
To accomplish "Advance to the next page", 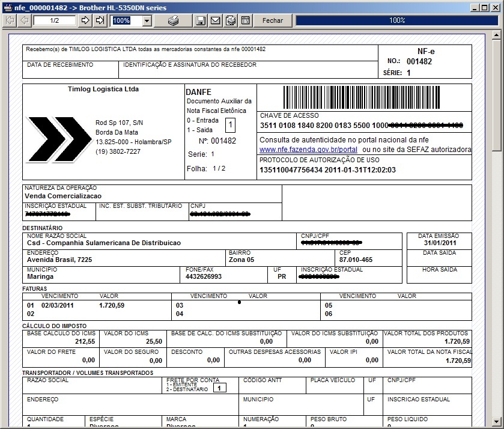I will pos(85,20).
